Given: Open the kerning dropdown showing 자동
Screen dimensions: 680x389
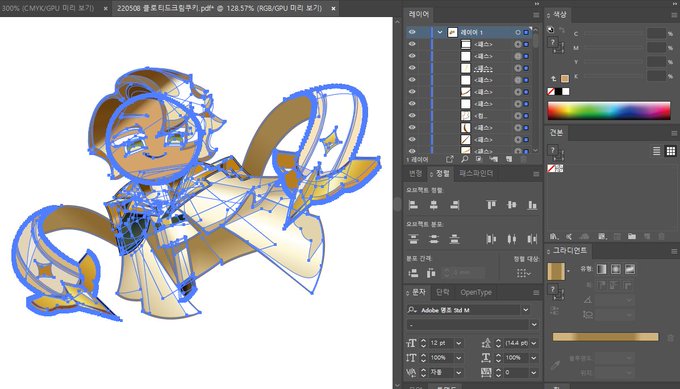Looking at the screenshot, I should [x=458, y=373].
